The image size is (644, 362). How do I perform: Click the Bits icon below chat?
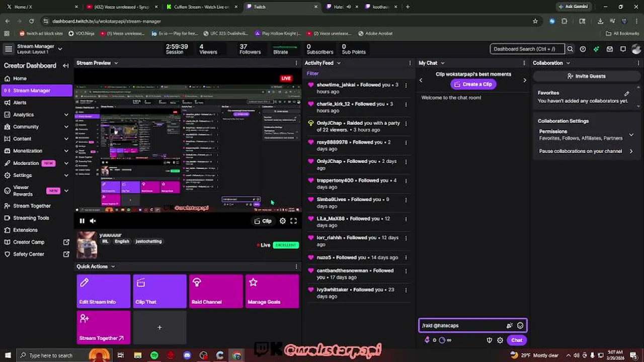(x=427, y=340)
